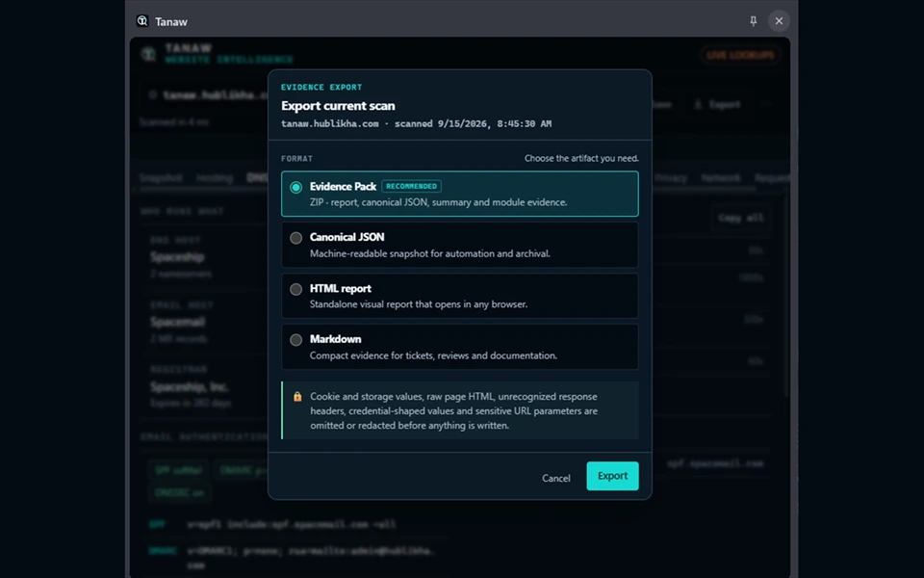Click the lock icon in redaction notice
This screenshot has width=924, height=578.
[297, 397]
